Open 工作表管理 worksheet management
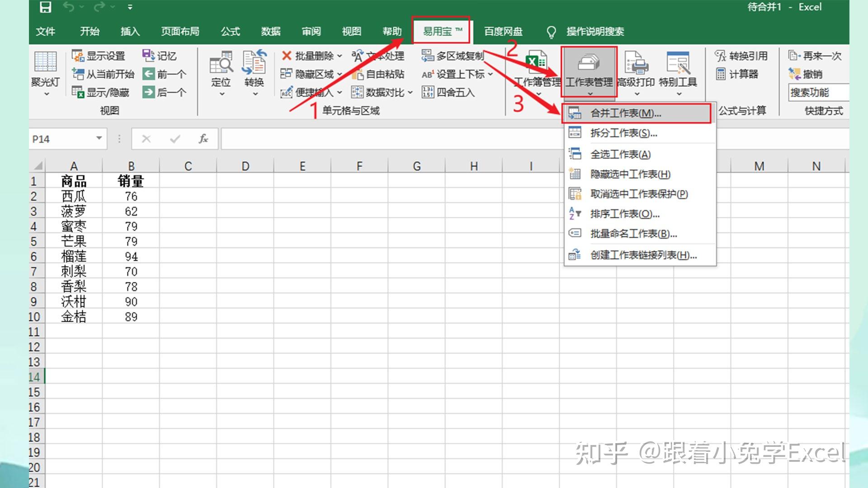The image size is (868, 488). (589, 73)
